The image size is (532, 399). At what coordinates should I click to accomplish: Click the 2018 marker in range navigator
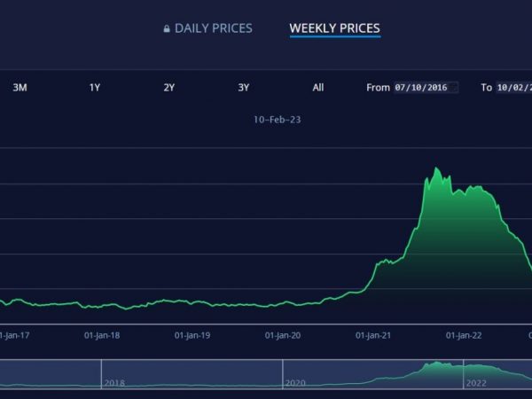(x=114, y=383)
